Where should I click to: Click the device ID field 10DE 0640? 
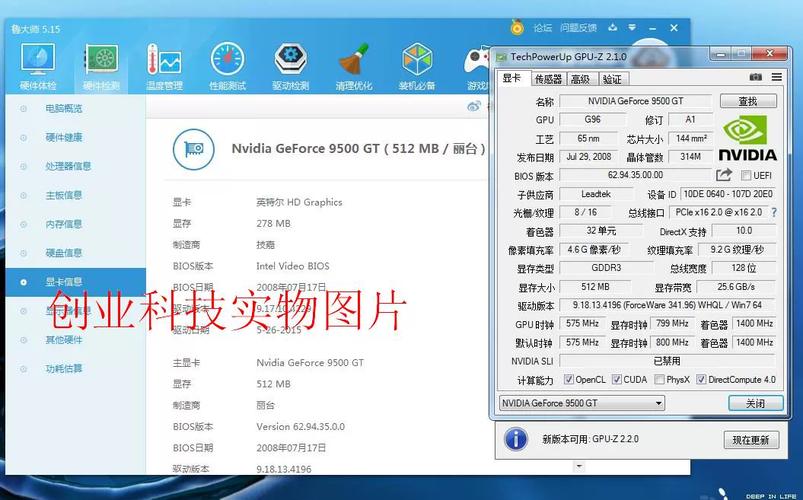[728, 194]
